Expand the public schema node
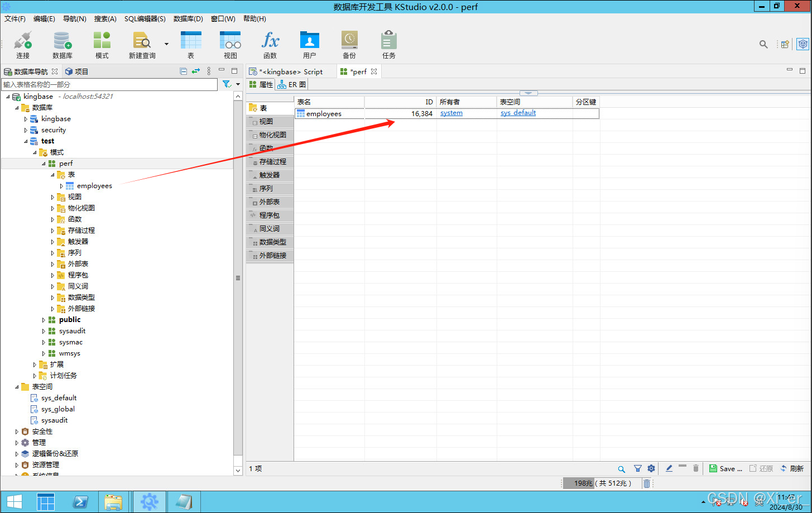This screenshot has width=812, height=513. click(44, 320)
